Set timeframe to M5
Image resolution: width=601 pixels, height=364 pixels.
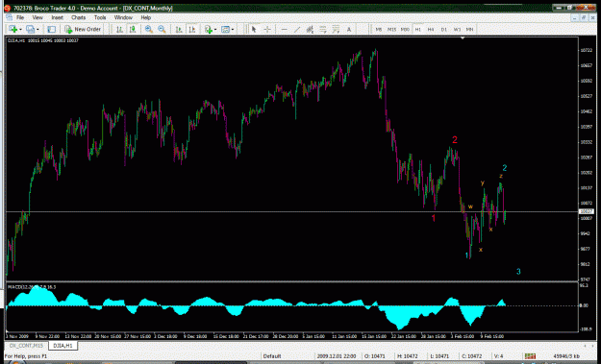coord(378,29)
